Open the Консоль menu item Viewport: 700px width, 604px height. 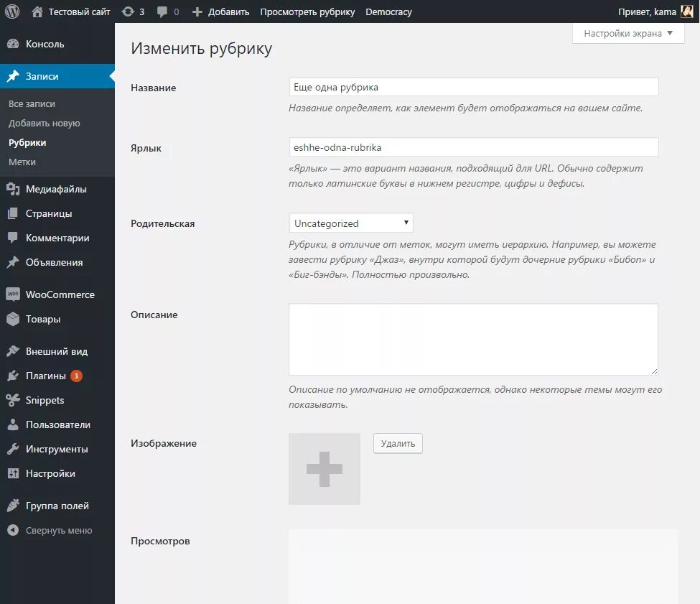click(45, 45)
